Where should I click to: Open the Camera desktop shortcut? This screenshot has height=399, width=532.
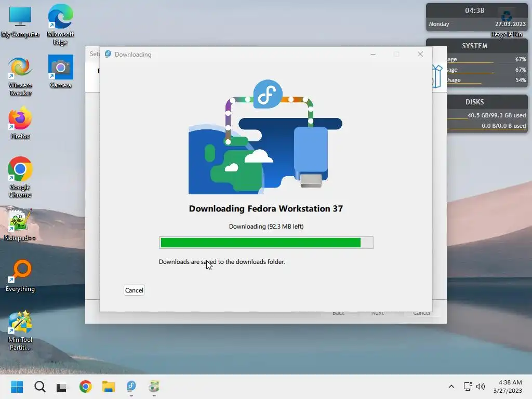(x=60, y=72)
